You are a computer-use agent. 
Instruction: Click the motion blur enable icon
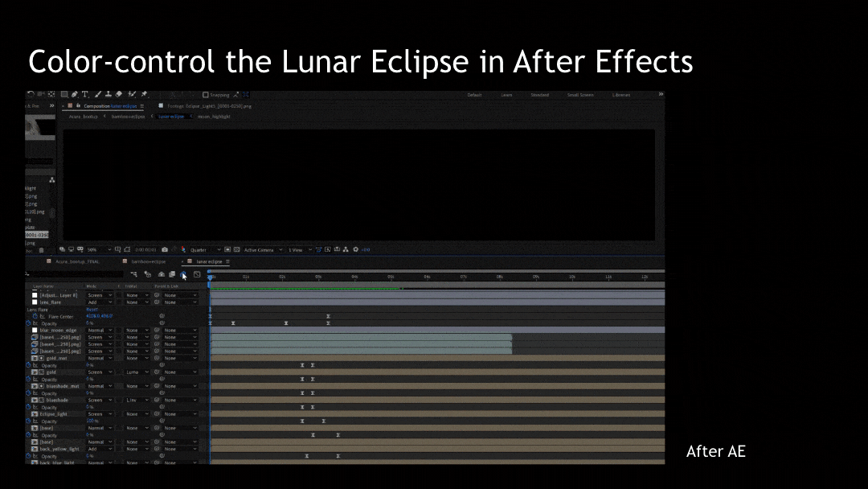point(183,275)
